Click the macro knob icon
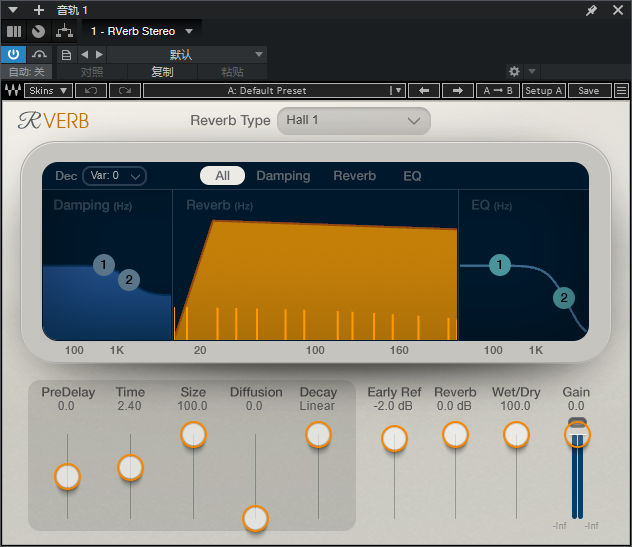This screenshot has height=547, width=632. coord(38,31)
